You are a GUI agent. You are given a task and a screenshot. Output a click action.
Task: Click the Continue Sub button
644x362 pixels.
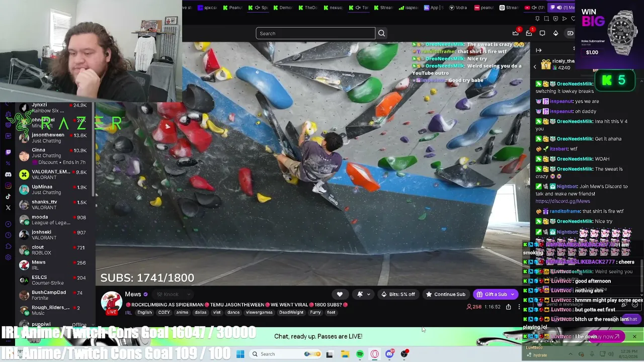pyautogui.click(x=445, y=294)
